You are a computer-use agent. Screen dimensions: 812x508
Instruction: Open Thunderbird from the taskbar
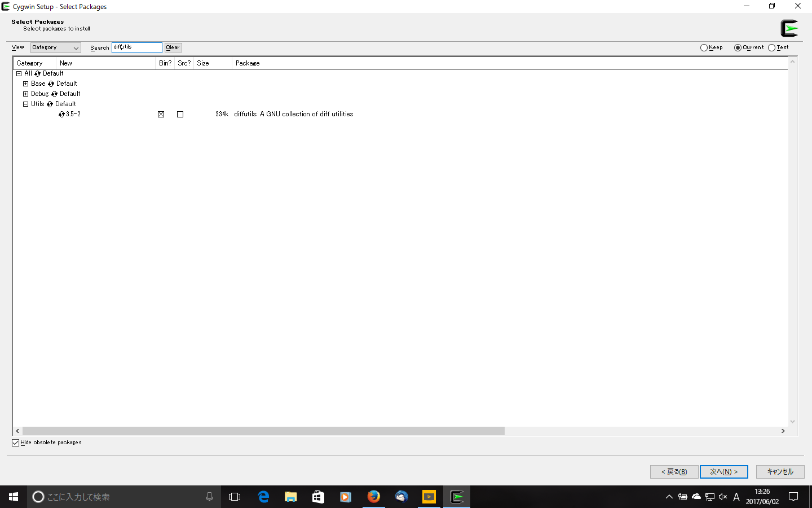click(401, 497)
